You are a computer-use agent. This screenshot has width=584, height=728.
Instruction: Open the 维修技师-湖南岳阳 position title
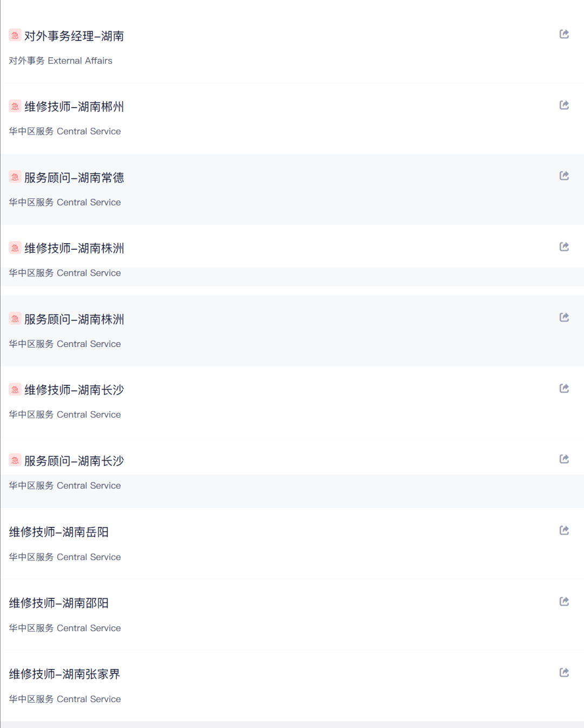tap(59, 532)
